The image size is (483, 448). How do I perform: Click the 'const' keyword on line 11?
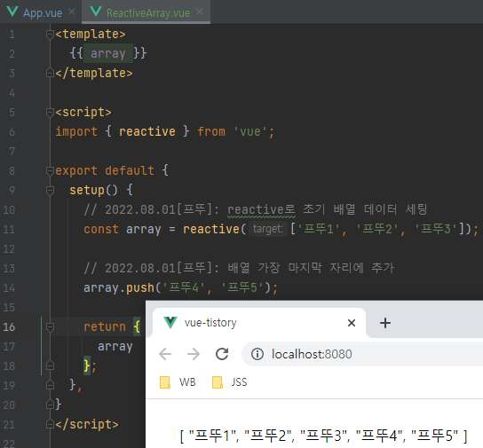click(x=101, y=230)
